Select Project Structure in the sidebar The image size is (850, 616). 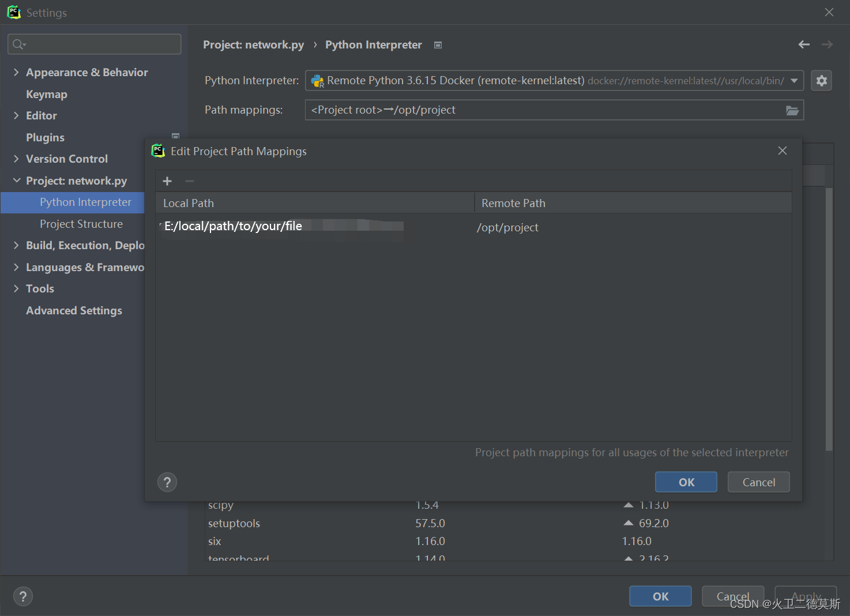point(81,224)
